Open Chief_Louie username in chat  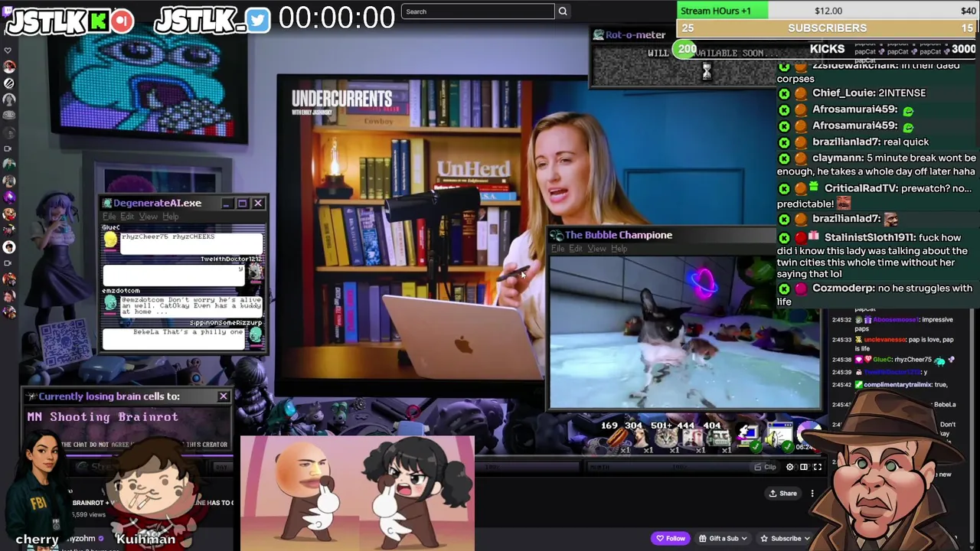pos(842,93)
